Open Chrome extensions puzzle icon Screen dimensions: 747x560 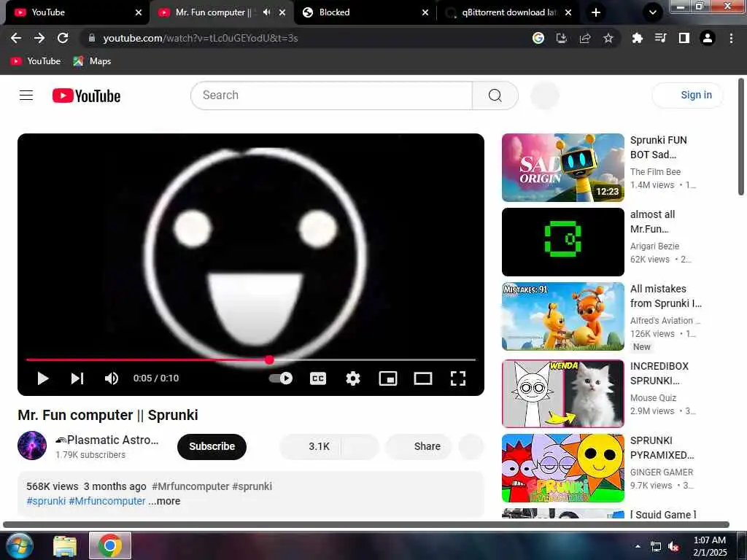[x=637, y=38]
